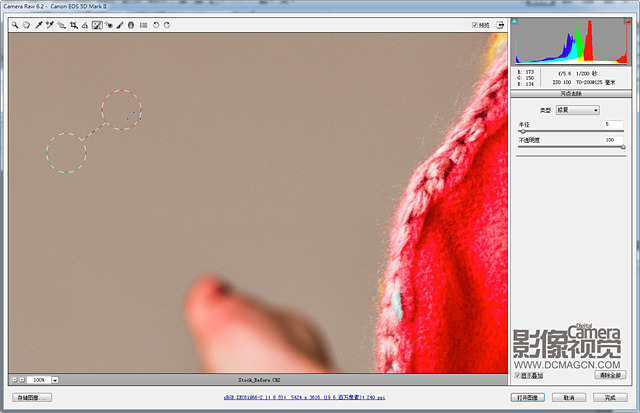Click the Opacity value field showing 100
The width and height of the screenshot is (640, 413).
613,140
